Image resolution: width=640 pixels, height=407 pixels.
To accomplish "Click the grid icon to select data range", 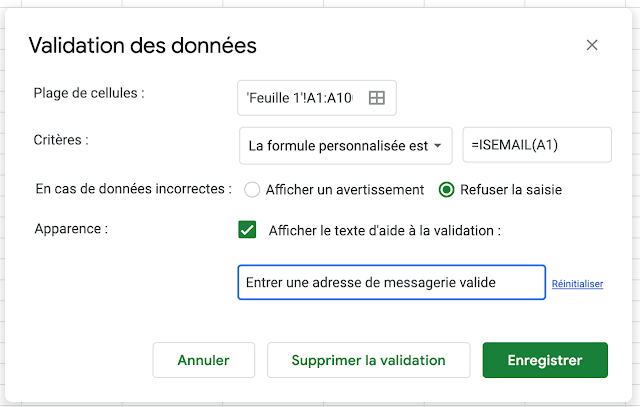I will (x=377, y=98).
